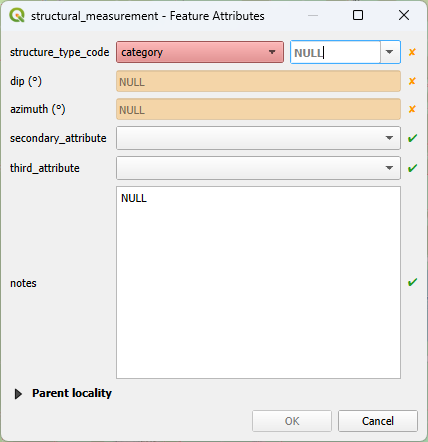Click green checkmark beside third_attribute

[412, 168]
